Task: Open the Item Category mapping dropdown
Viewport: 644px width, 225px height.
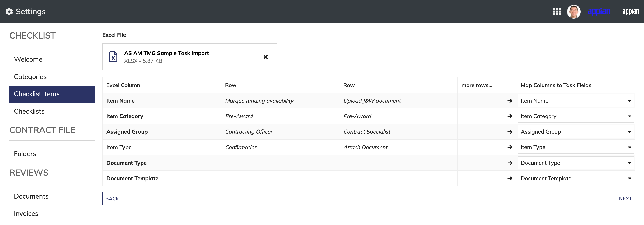Action: click(576, 116)
